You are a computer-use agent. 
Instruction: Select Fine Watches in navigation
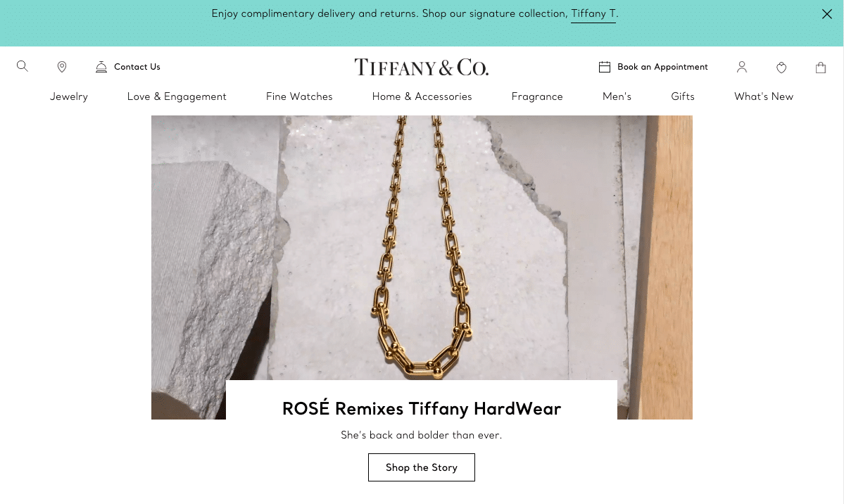click(299, 96)
